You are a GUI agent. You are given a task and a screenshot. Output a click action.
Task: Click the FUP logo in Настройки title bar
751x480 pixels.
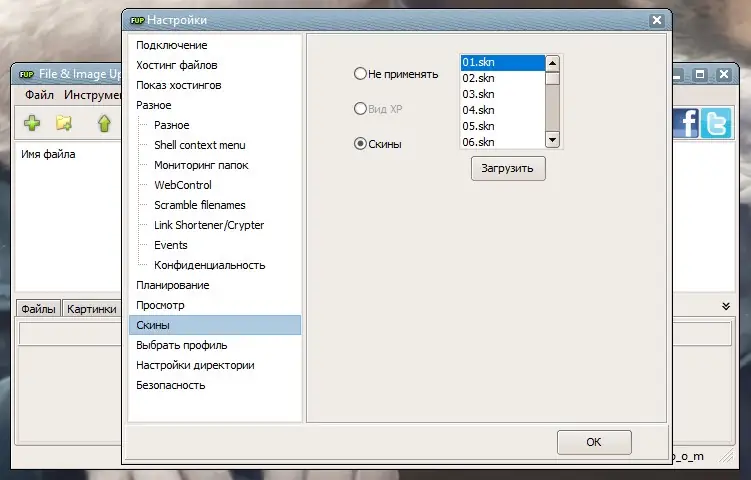[x=137, y=20]
